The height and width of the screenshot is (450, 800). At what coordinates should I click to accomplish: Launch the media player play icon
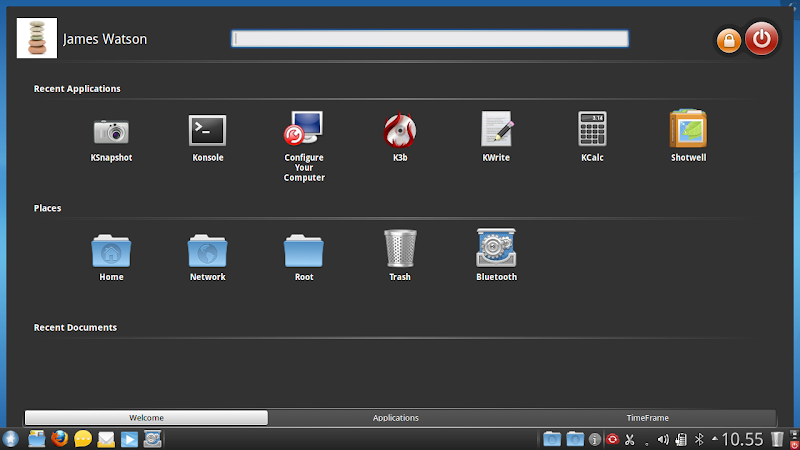point(129,439)
